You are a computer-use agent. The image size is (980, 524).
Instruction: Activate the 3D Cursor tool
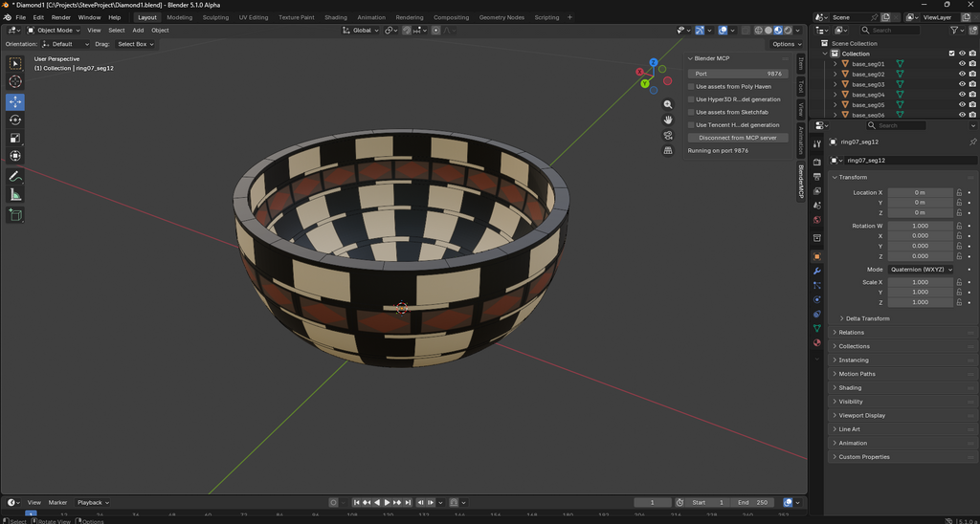pos(15,82)
